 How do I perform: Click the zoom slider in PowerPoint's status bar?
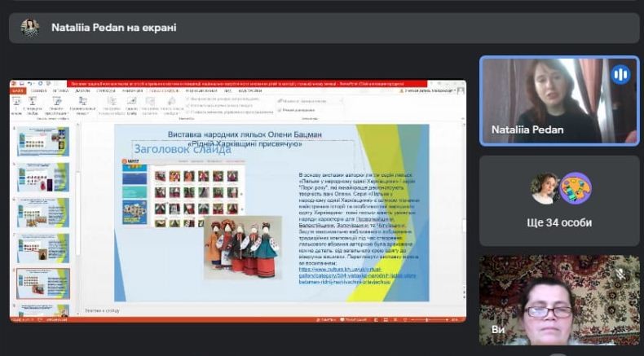click(x=426, y=319)
